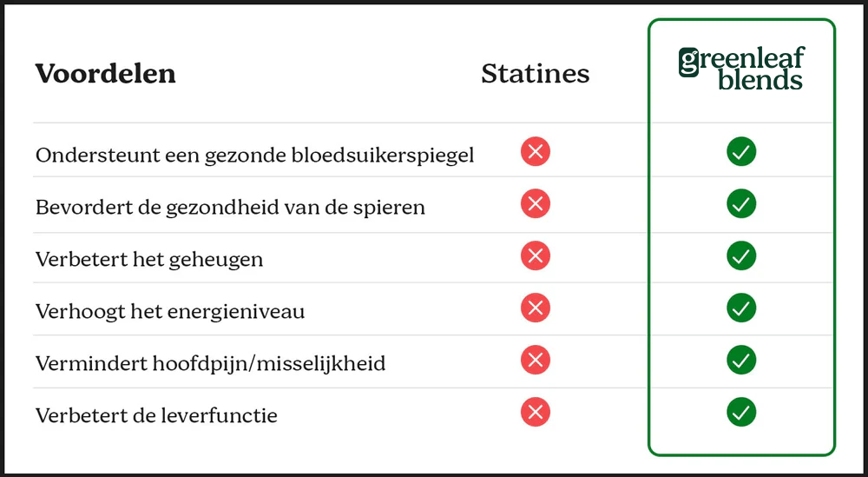Click the Voordelen heading

(105, 74)
